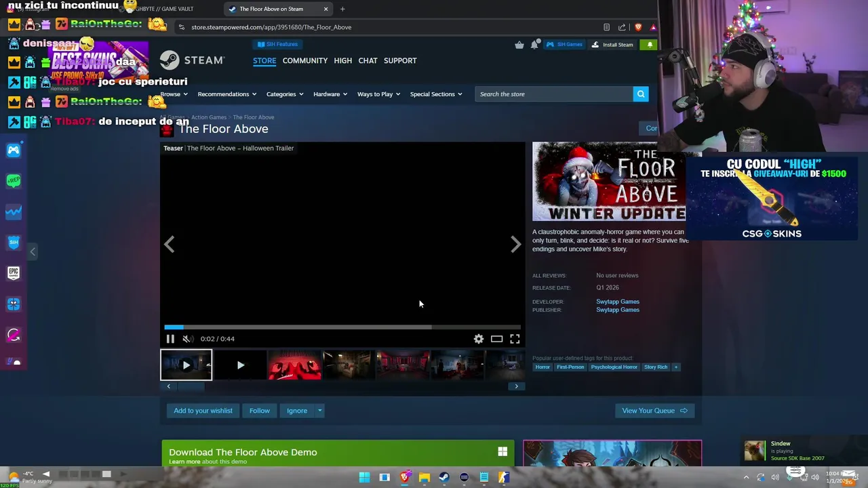Expand the Ignore options dropdown arrow
Image resolution: width=868 pixels, height=488 pixels.
[320, 411]
